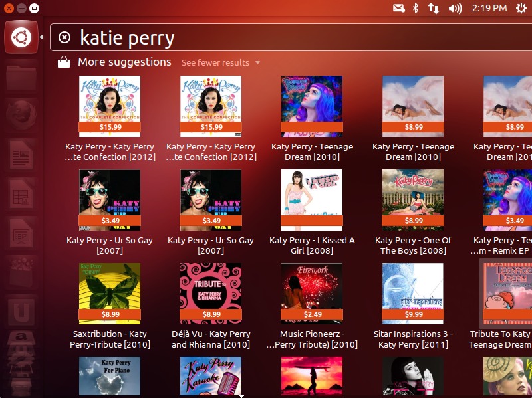Open the Files launcher icon
The height and width of the screenshot is (398, 532).
pyautogui.click(x=21, y=78)
